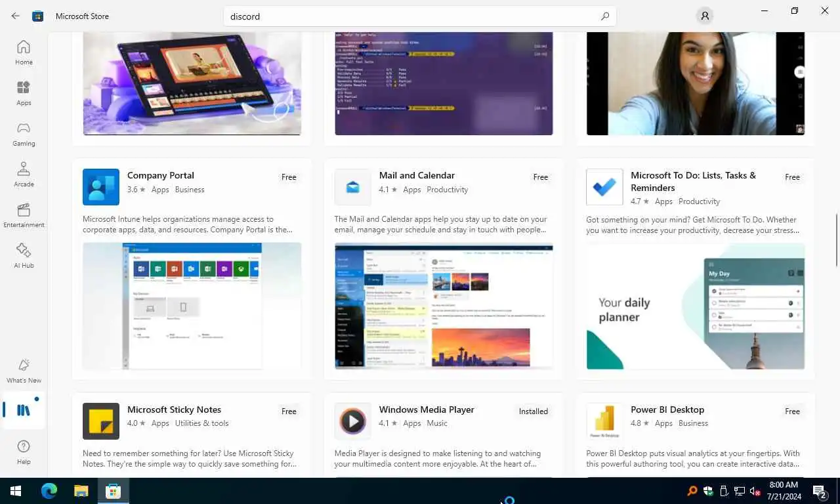Click the search magnifier icon
This screenshot has height=504, width=840.
(x=605, y=16)
